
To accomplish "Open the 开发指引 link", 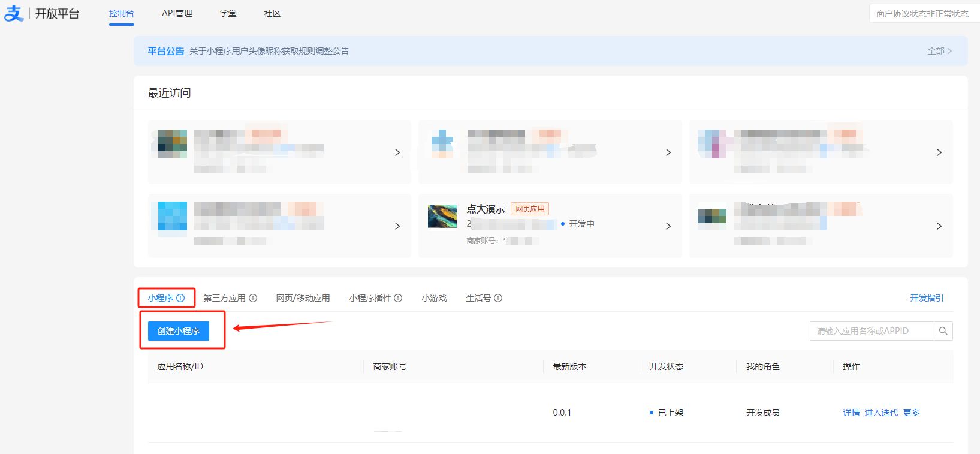I will pyautogui.click(x=927, y=298).
